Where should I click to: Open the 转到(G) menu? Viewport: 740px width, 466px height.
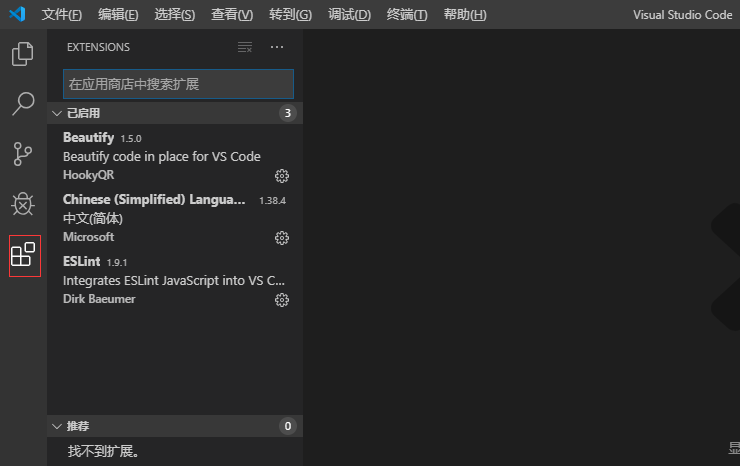click(290, 15)
